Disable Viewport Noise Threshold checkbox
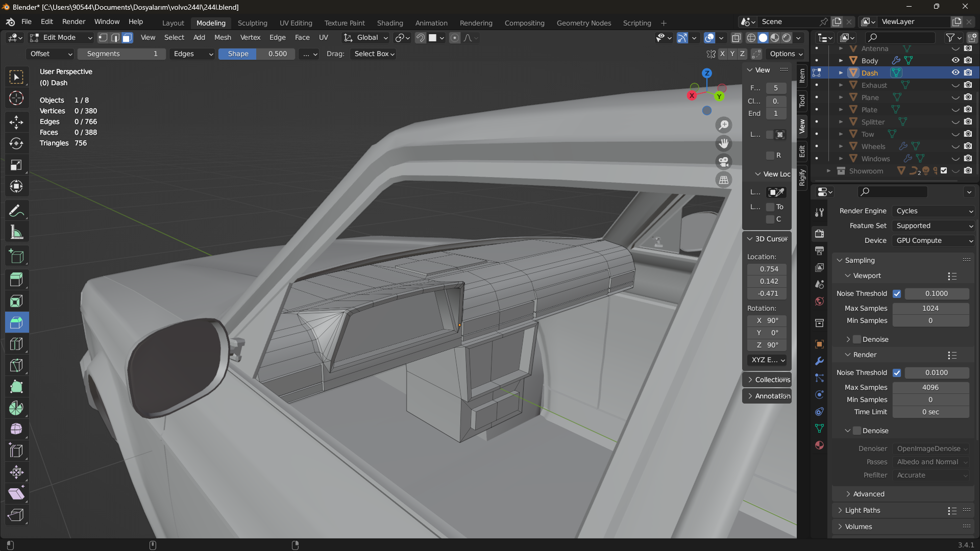Viewport: 980px width, 551px height. [897, 293]
